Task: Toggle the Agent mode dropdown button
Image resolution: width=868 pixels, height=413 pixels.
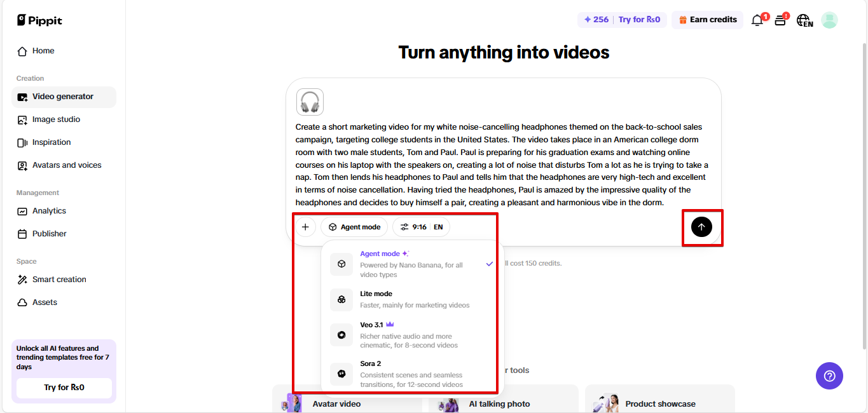Action: 354,227
